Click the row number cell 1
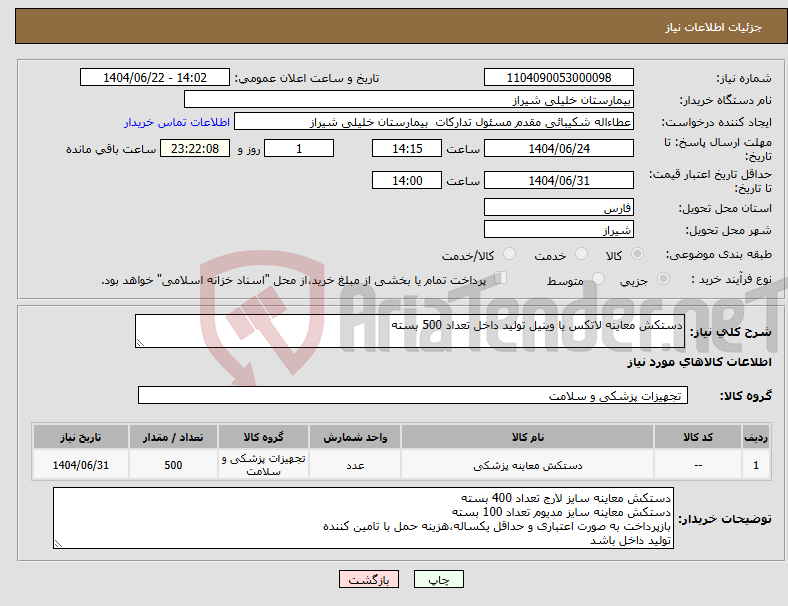788x606 pixels. click(x=756, y=465)
